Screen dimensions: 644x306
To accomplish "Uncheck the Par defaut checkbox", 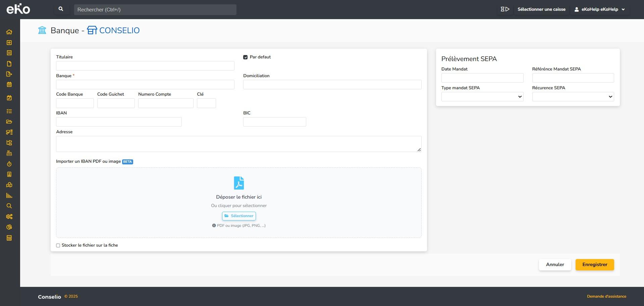I will pyautogui.click(x=246, y=57).
